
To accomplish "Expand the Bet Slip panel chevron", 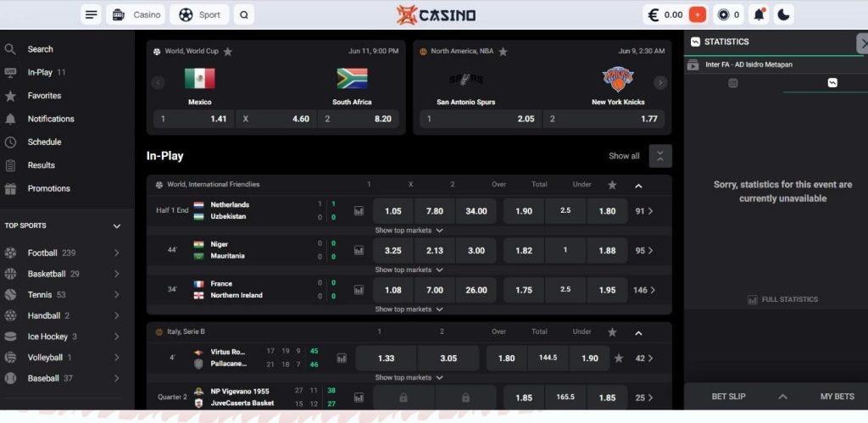I will (x=782, y=397).
